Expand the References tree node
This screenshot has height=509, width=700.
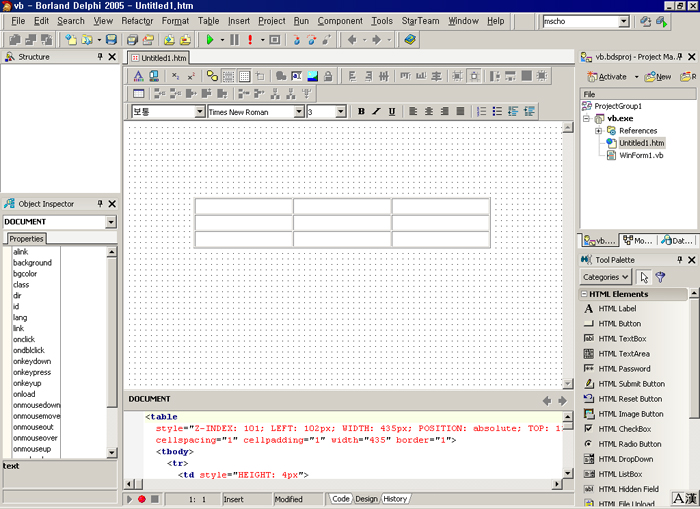pyautogui.click(x=598, y=131)
